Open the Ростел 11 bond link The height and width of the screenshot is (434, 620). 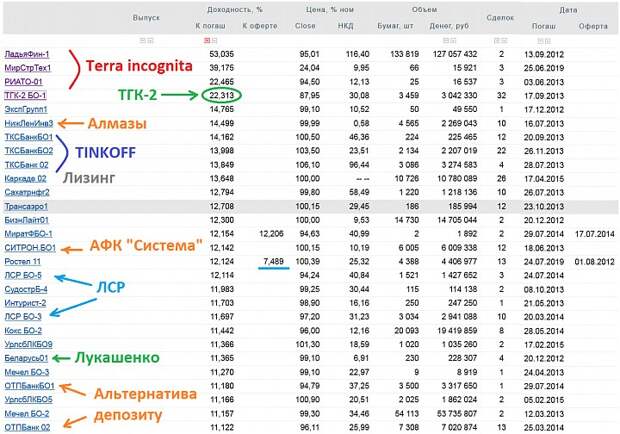tap(23, 262)
